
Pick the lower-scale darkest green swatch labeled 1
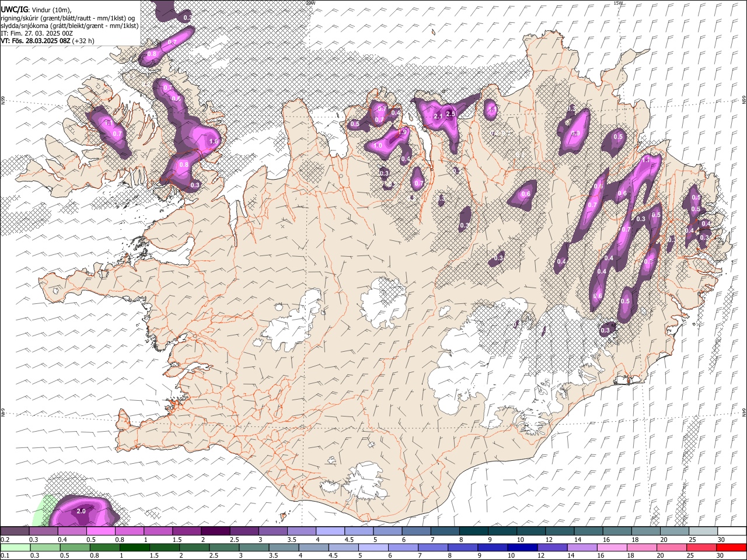pyautogui.click(x=134, y=547)
